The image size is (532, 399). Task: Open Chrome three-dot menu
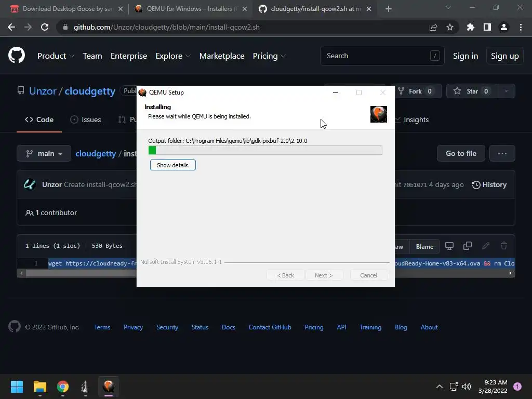[x=521, y=27]
